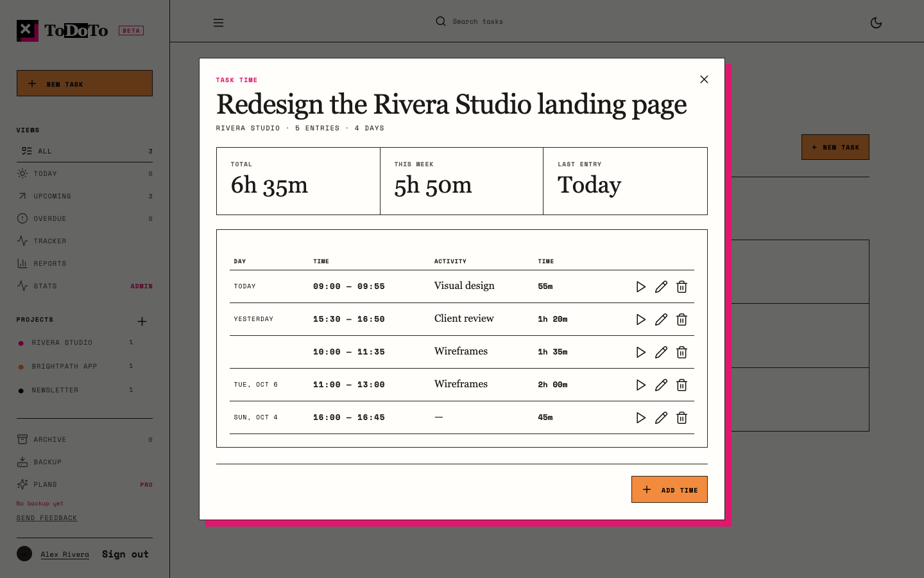Start timer for the Sun, Oct 4 entry
Screen dimensions: 924x578
coord(640,418)
